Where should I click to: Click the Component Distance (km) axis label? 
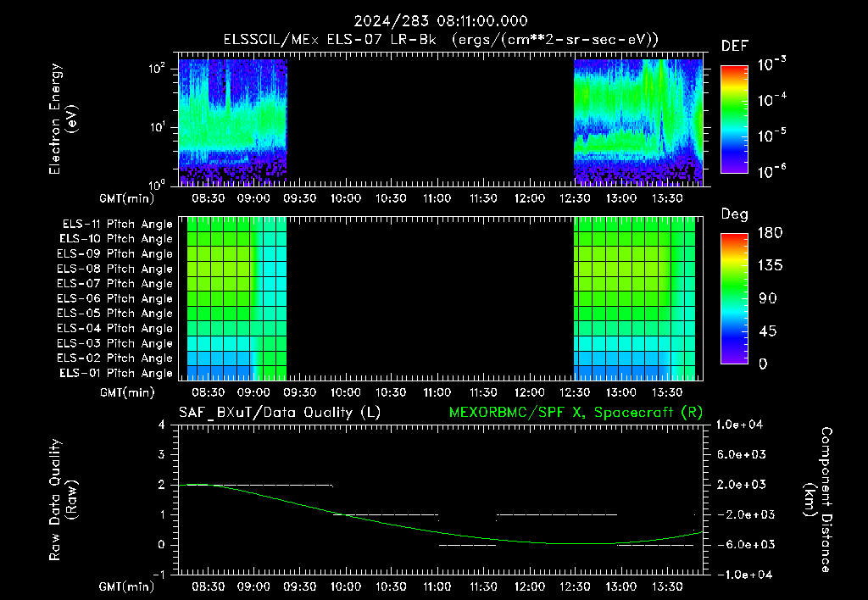point(818,500)
